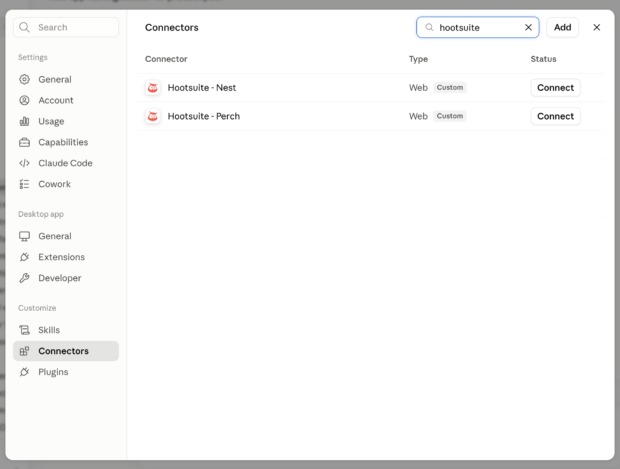The width and height of the screenshot is (620, 469).
Task: Click the Desktop app General monitor icon
Action: (25, 236)
